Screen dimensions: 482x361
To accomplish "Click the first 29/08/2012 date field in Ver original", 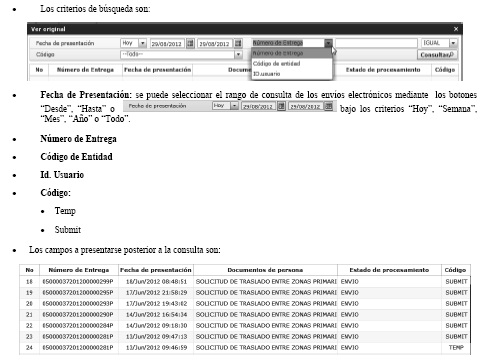I will (167, 44).
